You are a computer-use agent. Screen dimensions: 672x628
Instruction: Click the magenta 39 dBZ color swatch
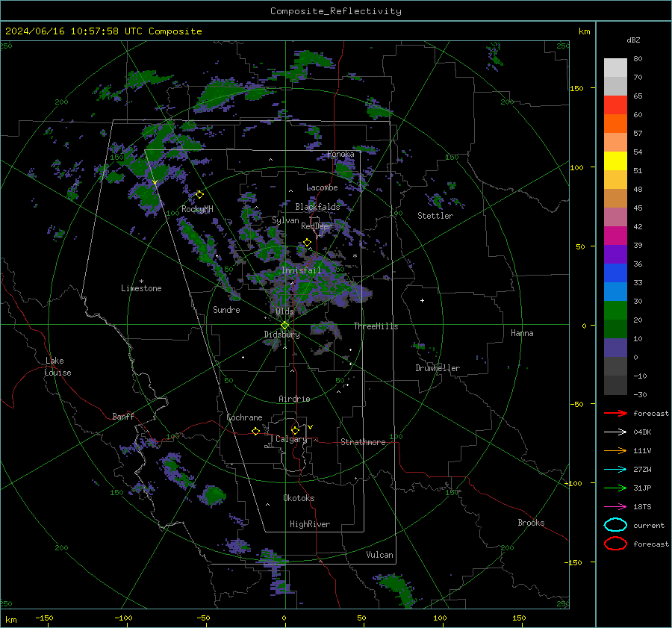[x=615, y=236]
